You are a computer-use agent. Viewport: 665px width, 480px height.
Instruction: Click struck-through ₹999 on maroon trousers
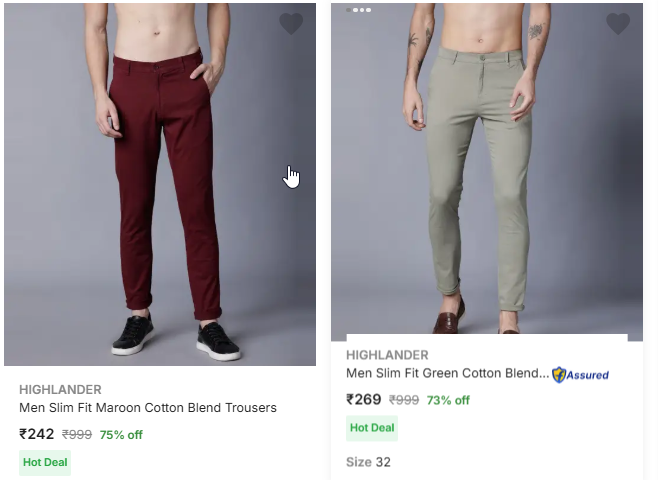tap(77, 435)
